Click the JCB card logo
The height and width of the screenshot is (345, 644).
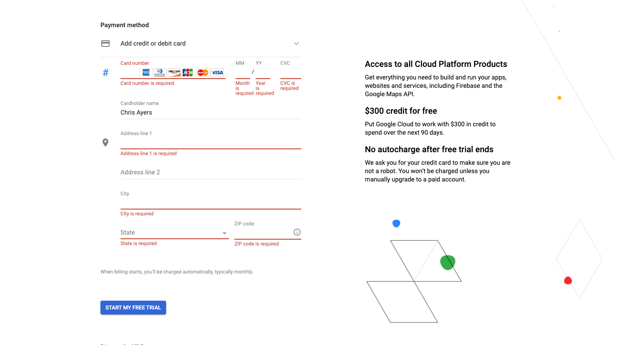tap(188, 72)
